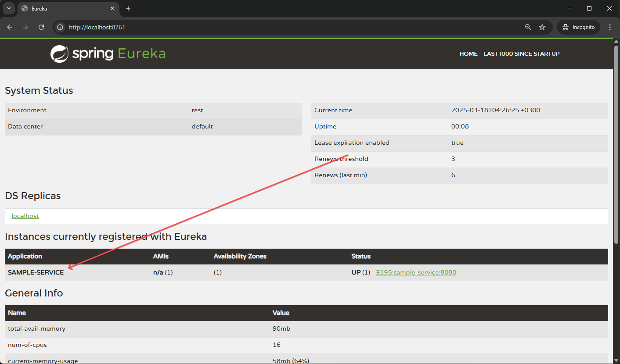This screenshot has height=364, width=620.
Task: Select the Renews (last min) label
Action: point(341,175)
